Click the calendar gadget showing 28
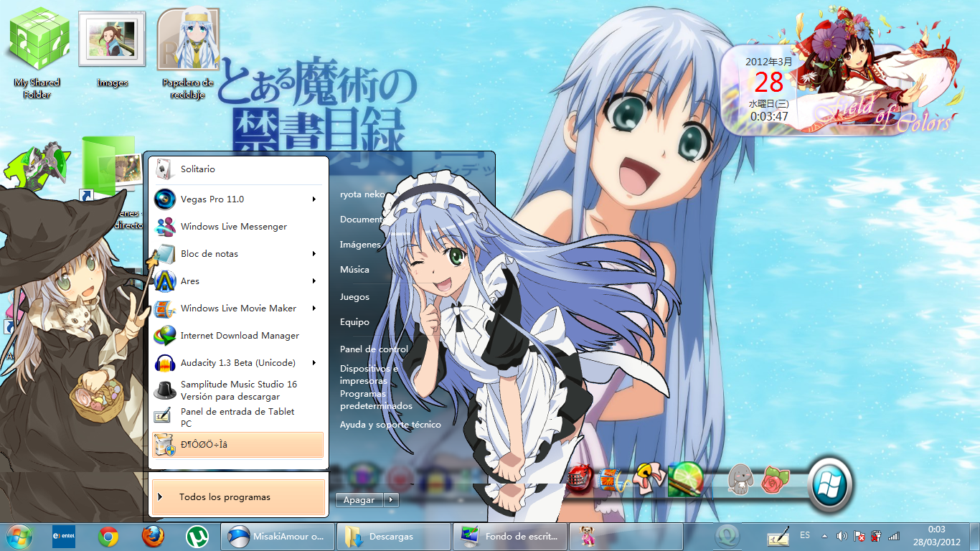Image resolution: width=980 pixels, height=551 pixels. click(769, 89)
